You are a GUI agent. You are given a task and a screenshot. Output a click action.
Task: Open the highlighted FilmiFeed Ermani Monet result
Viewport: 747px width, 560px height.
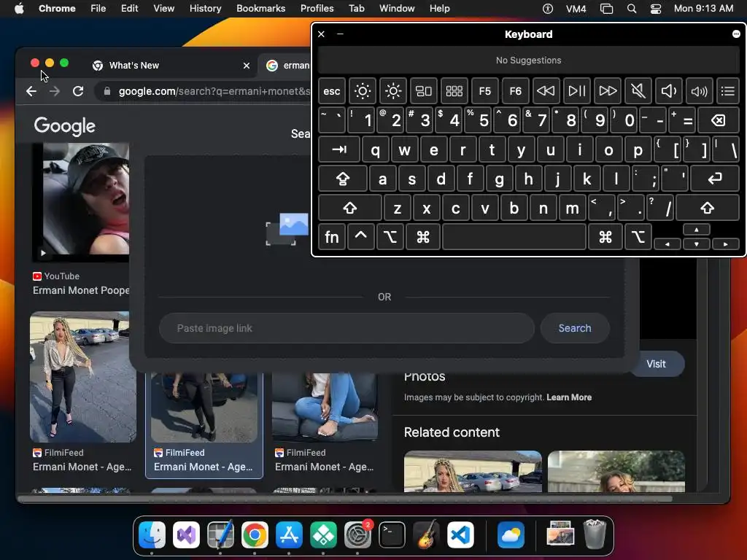204,425
